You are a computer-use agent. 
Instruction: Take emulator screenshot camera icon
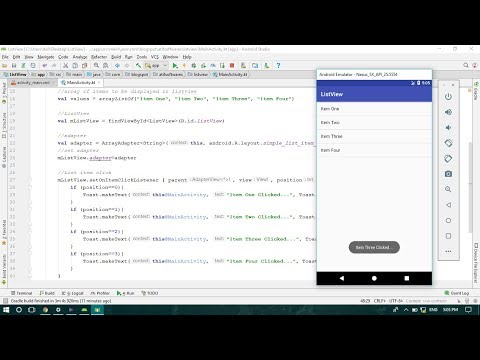(448, 174)
